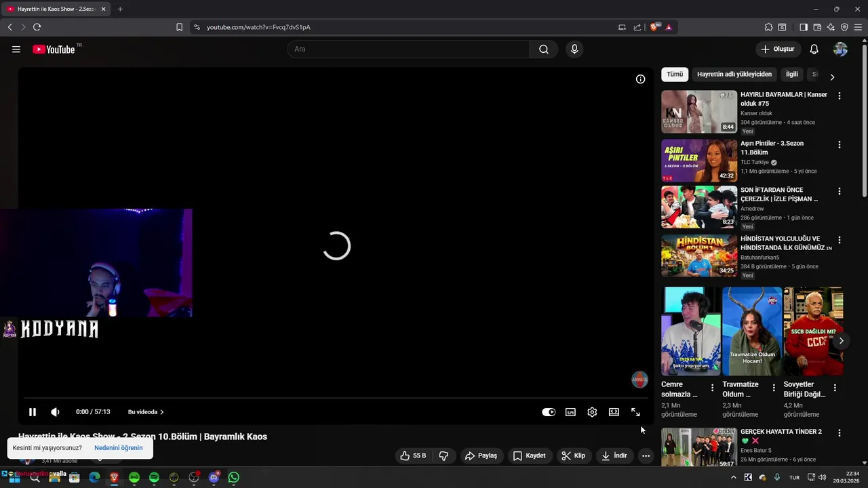Focus the Ara search field
The image size is (868, 488).
pyautogui.click(x=408, y=49)
